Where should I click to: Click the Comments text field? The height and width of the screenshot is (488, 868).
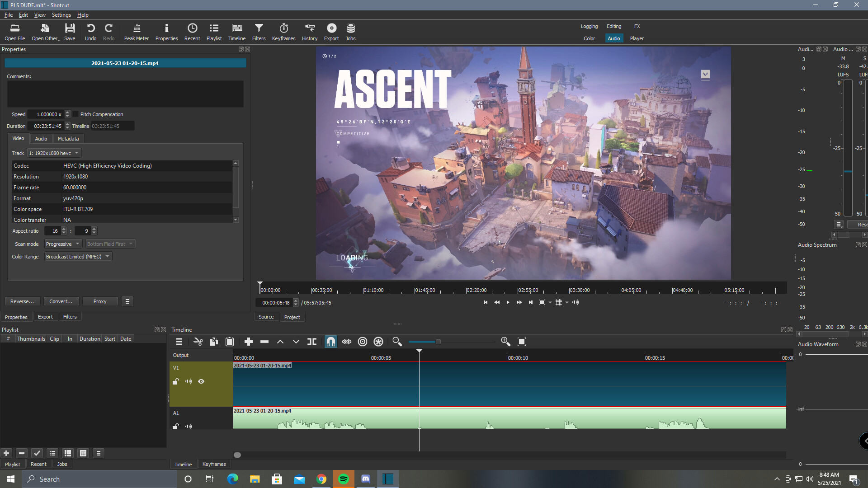click(x=125, y=94)
